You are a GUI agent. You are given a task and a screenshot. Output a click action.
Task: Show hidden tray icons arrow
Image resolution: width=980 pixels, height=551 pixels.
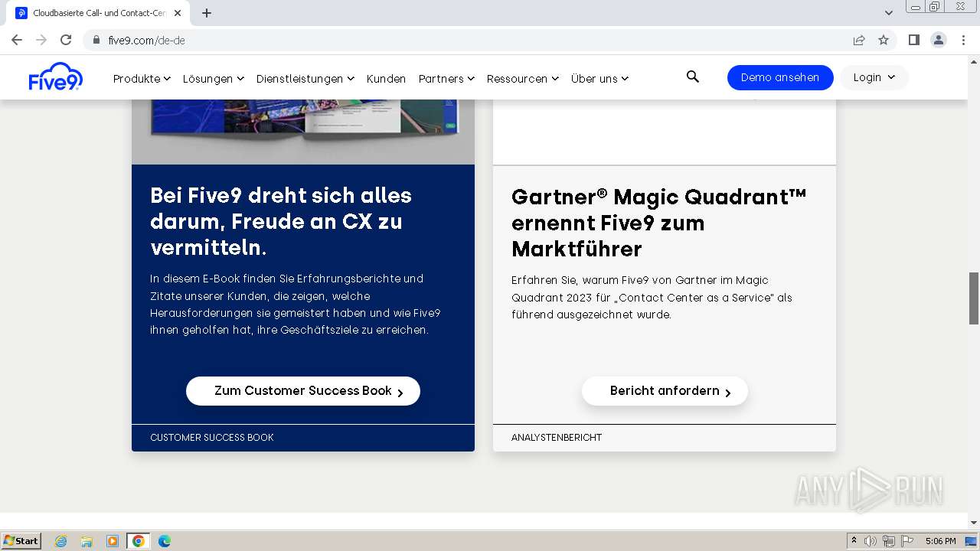click(x=854, y=541)
